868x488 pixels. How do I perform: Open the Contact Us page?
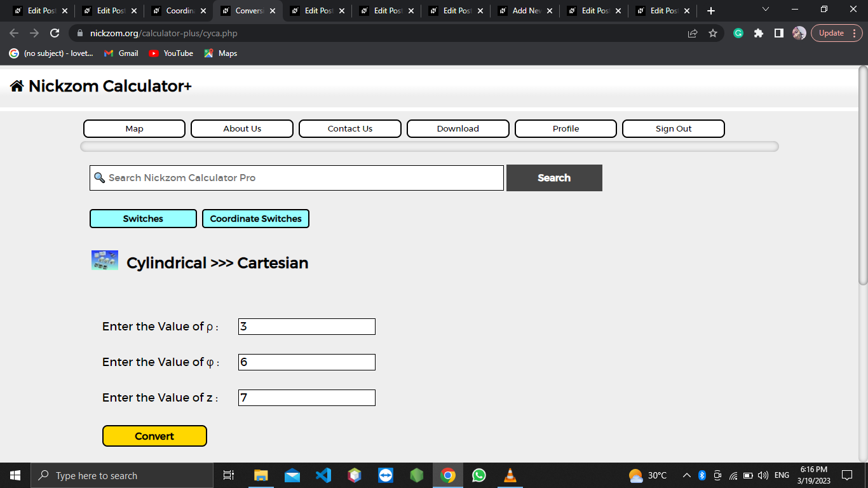(350, 128)
